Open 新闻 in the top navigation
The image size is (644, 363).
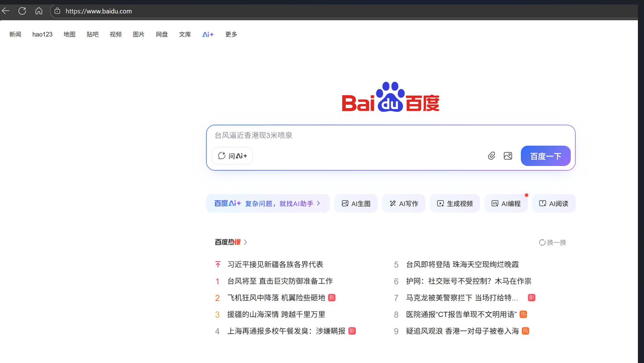15,35
